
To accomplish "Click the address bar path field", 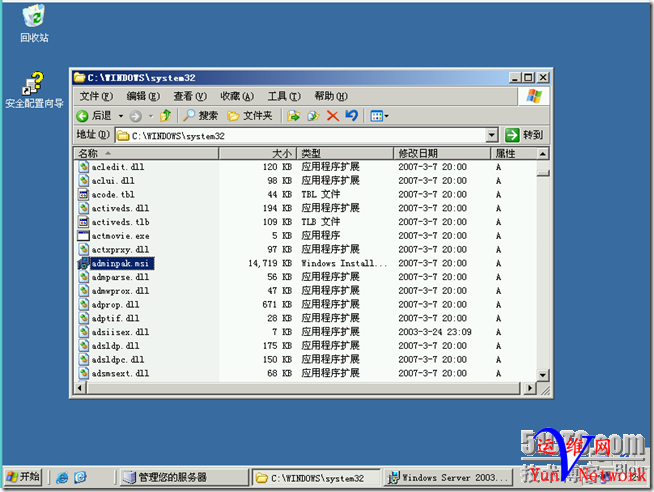I will [x=301, y=136].
